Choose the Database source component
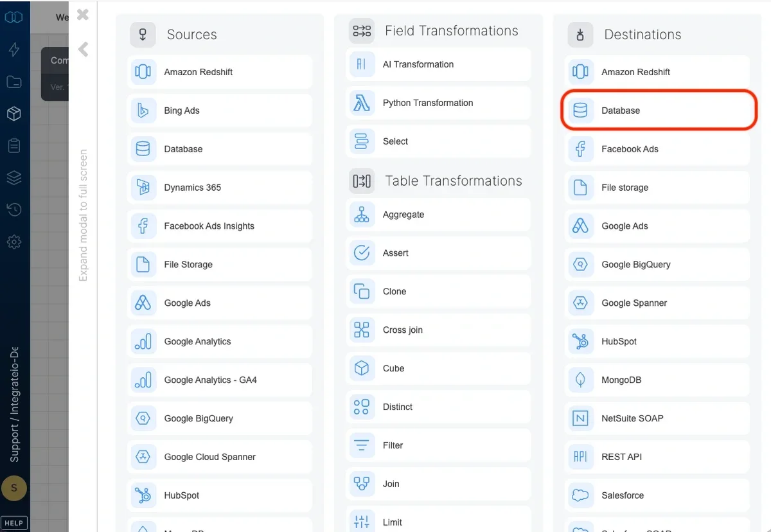The image size is (771, 532). [x=219, y=149]
